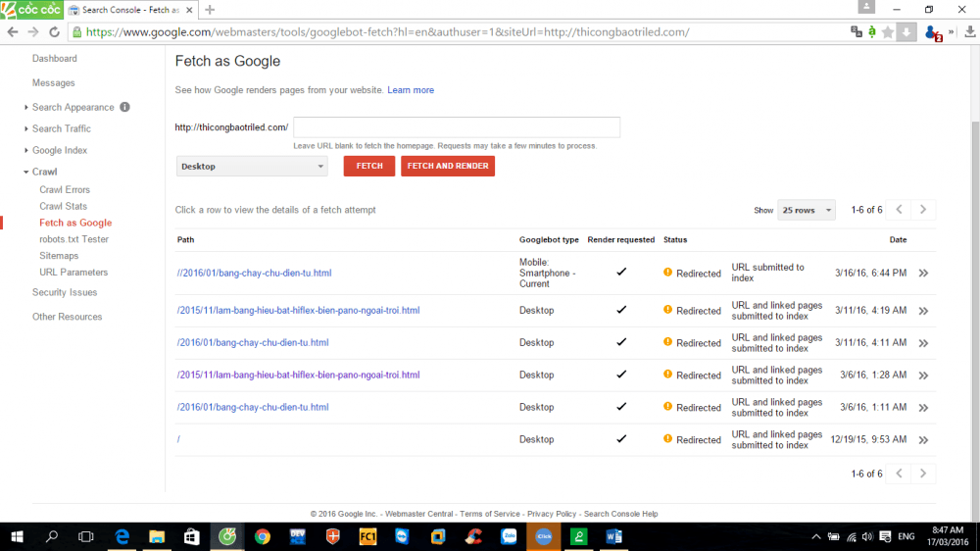
Task: Click the Search Appearance info icon
Action: (125, 107)
